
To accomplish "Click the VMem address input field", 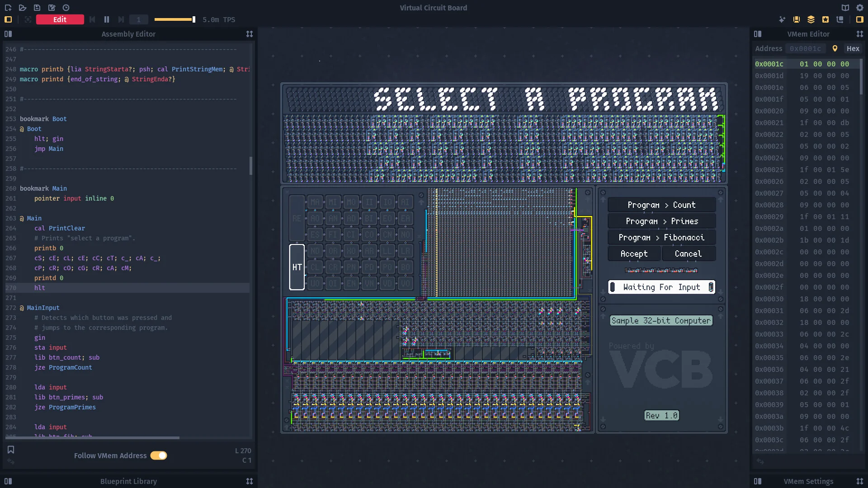I will coord(806,48).
